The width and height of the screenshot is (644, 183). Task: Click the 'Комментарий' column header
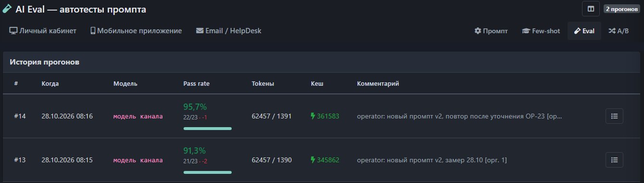pyautogui.click(x=378, y=84)
